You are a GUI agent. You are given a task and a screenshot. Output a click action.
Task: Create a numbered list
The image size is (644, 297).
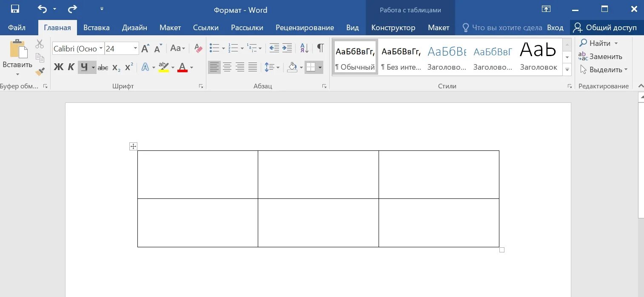point(233,48)
